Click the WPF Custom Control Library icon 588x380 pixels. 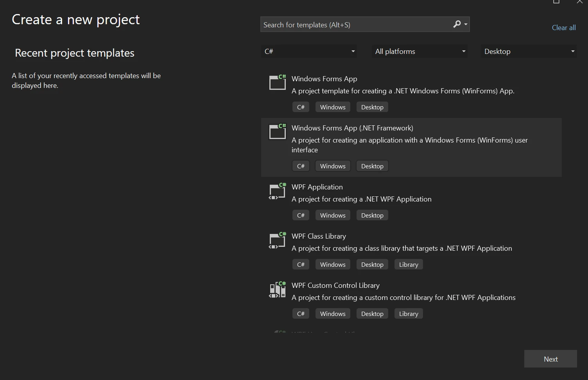coord(278,289)
